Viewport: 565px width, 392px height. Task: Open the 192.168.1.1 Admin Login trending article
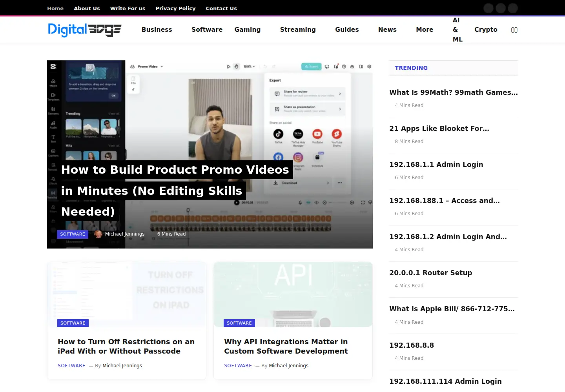(x=436, y=165)
